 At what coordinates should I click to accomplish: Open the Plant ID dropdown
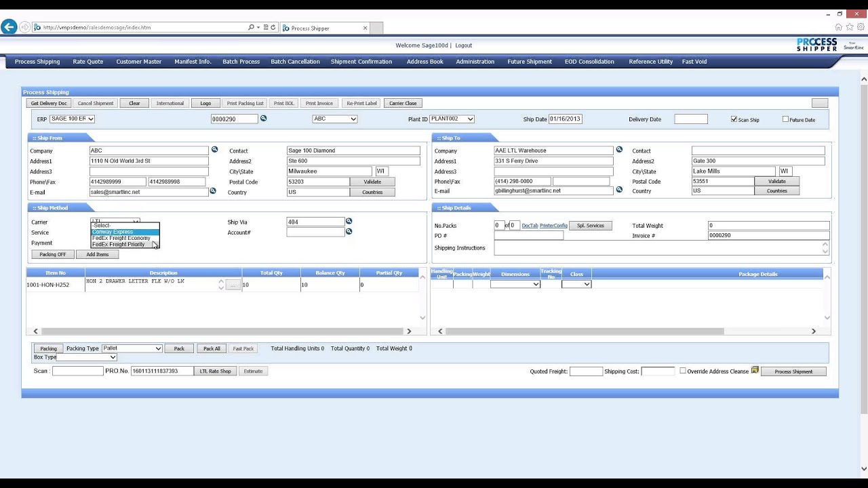(452, 119)
